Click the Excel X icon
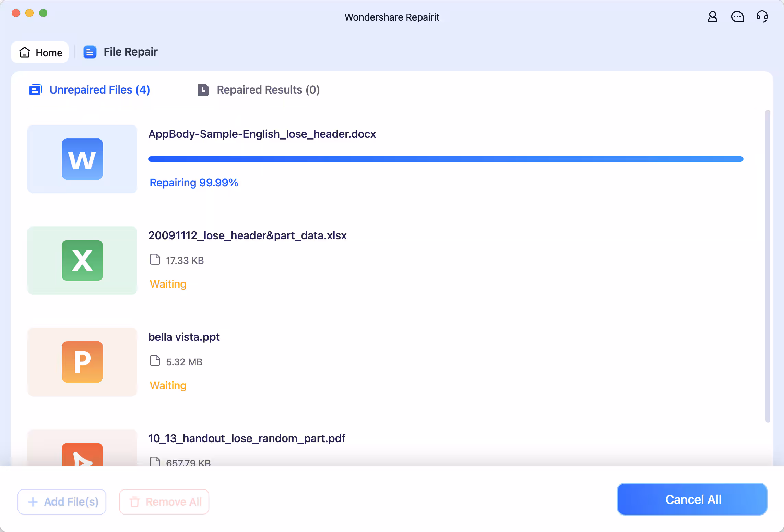Image resolution: width=784 pixels, height=532 pixels. pyautogui.click(x=82, y=261)
